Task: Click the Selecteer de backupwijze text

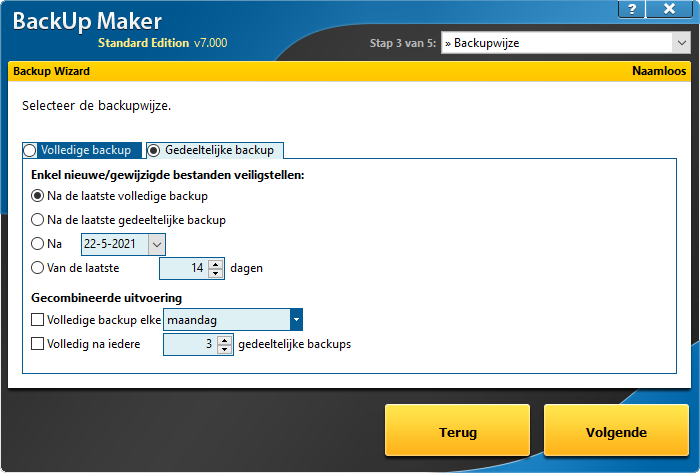Action: tap(96, 106)
